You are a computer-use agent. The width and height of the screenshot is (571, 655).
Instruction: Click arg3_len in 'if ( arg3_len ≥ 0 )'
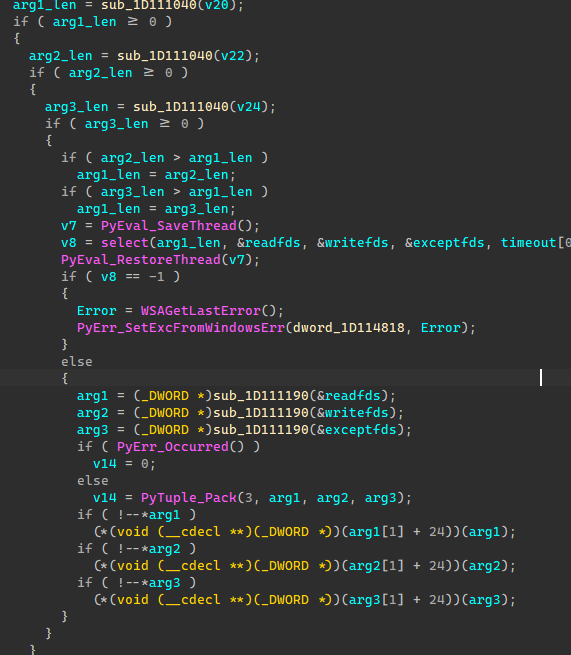tap(117, 124)
